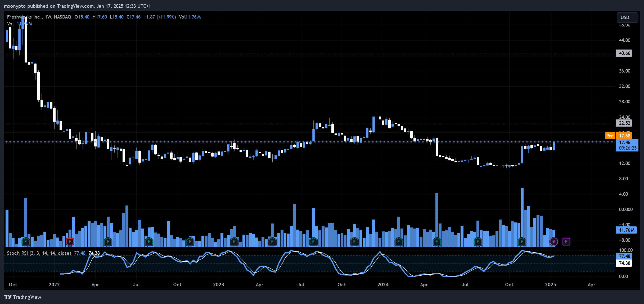Click the C17.46 close value in header
The width and height of the screenshot is (644, 304).
133,17
